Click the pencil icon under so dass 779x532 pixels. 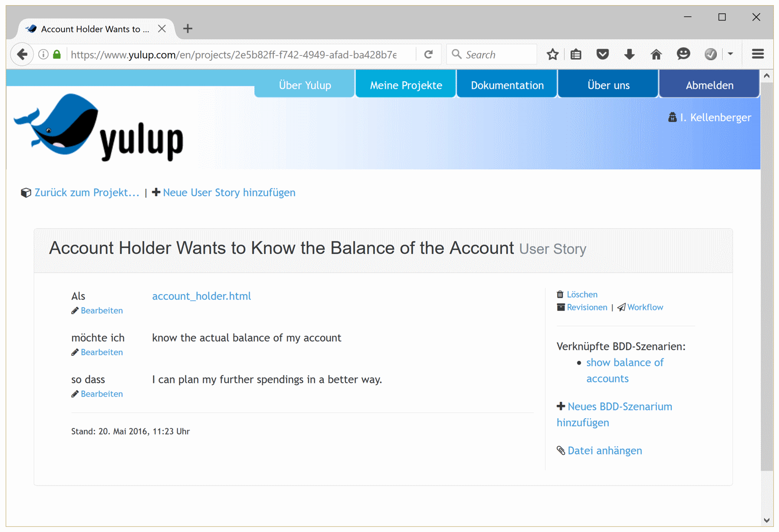pos(75,394)
